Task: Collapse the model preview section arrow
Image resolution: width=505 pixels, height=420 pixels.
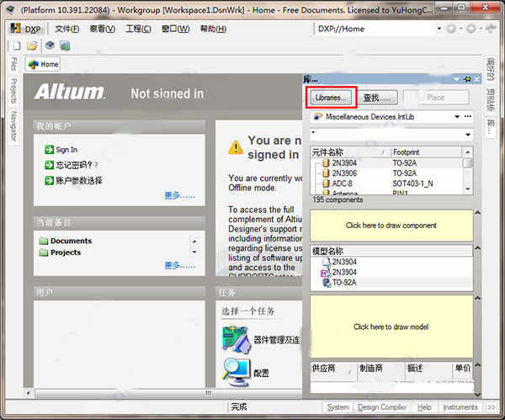Action: (x=477, y=299)
